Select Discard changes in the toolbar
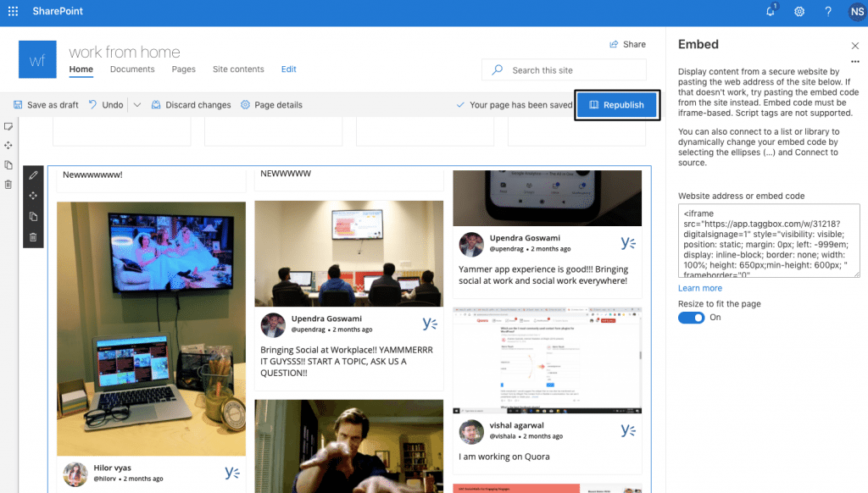 tap(198, 104)
